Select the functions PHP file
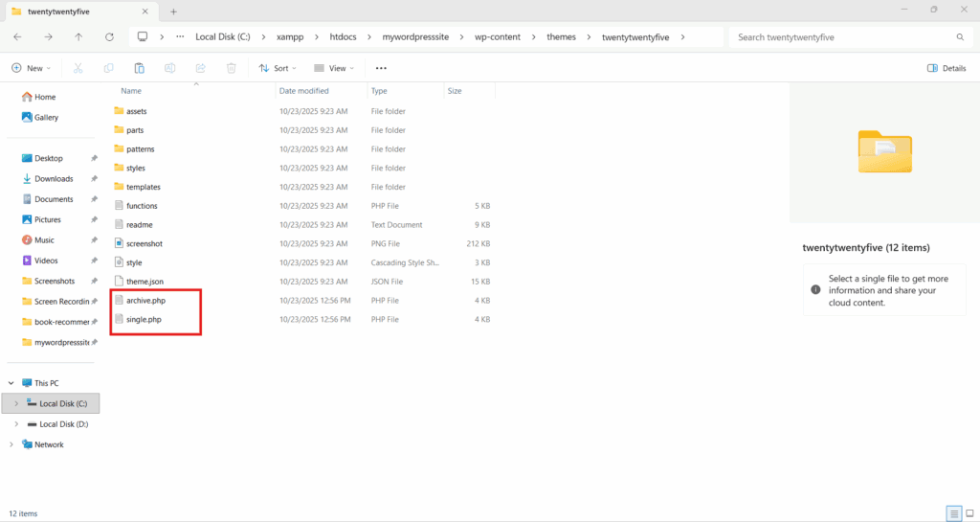Viewport: 980px width, 522px height. coord(142,206)
